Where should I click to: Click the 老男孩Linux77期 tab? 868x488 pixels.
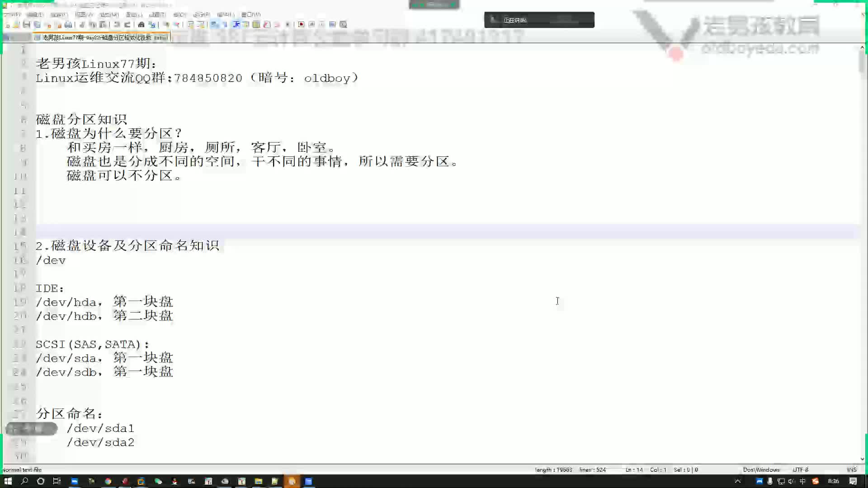(x=101, y=38)
